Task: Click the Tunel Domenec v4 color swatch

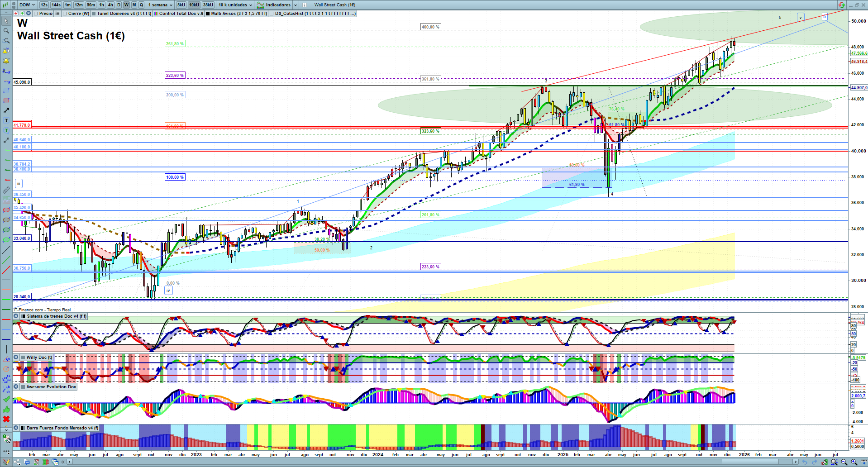Action: pyautogui.click(x=94, y=14)
